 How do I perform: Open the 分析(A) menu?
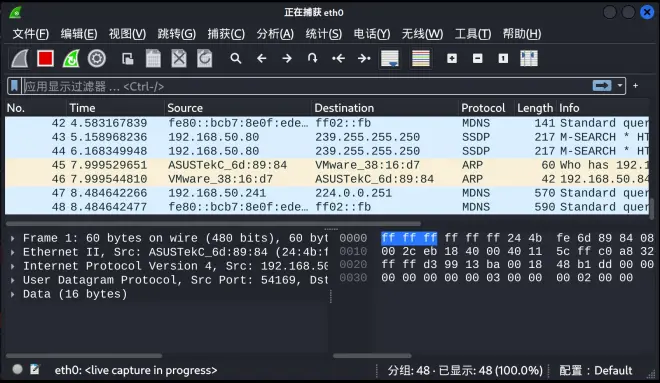tap(275, 34)
